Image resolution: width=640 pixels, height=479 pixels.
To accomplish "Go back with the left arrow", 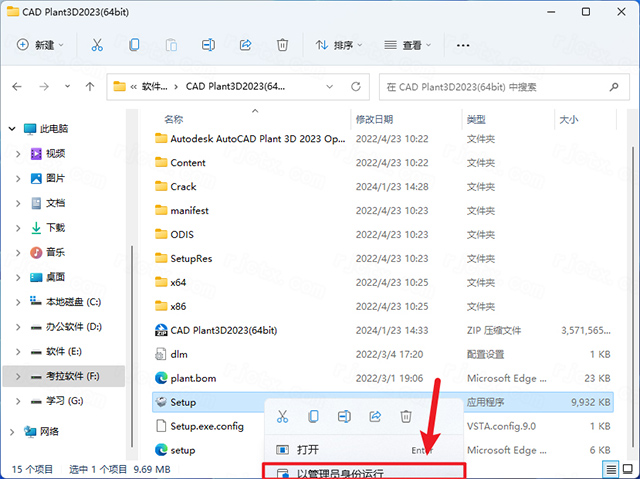I will coord(17,86).
